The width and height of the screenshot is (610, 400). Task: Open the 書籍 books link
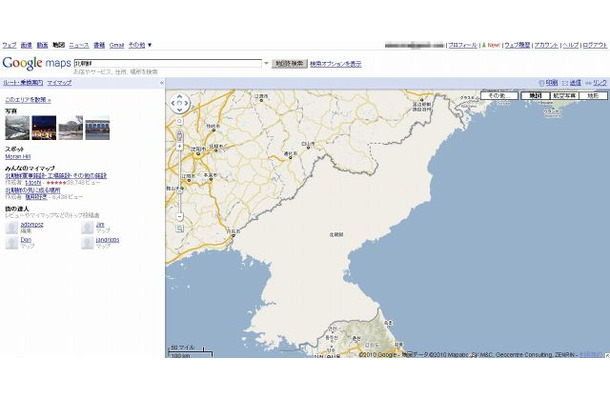click(x=99, y=45)
